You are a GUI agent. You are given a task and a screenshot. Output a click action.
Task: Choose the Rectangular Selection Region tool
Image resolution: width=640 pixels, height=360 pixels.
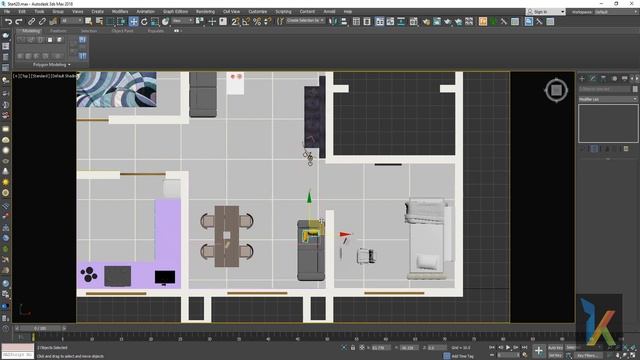pyautogui.click(x=110, y=21)
